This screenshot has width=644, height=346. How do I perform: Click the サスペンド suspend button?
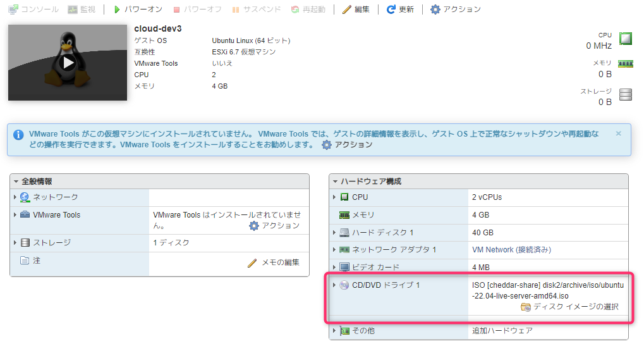257,9
